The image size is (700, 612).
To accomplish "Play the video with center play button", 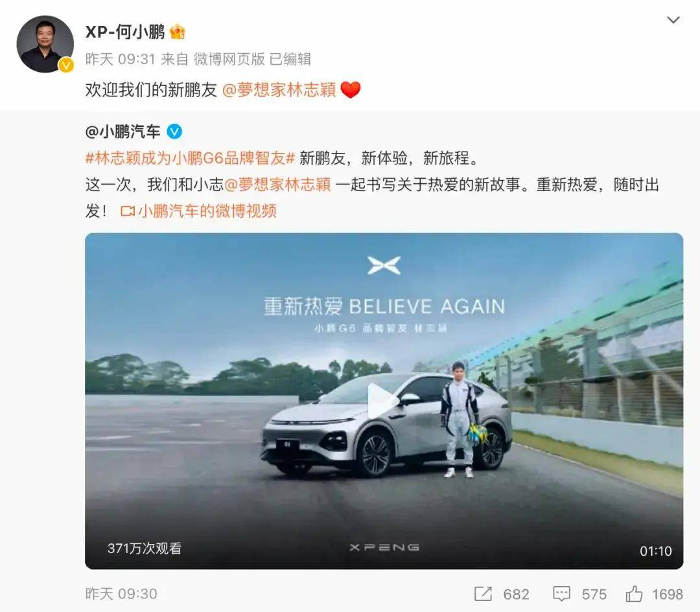I will 383,401.
